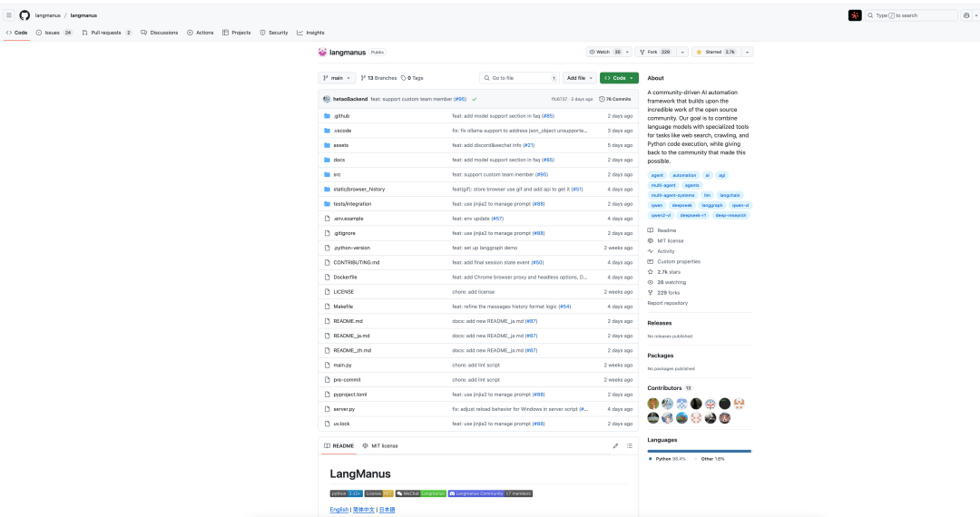Switch to the Pull requests tab

106,33
